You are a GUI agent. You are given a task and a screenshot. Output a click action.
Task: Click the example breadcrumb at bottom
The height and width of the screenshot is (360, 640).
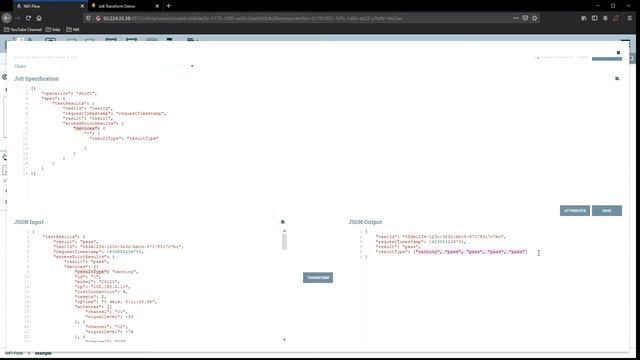(43, 353)
